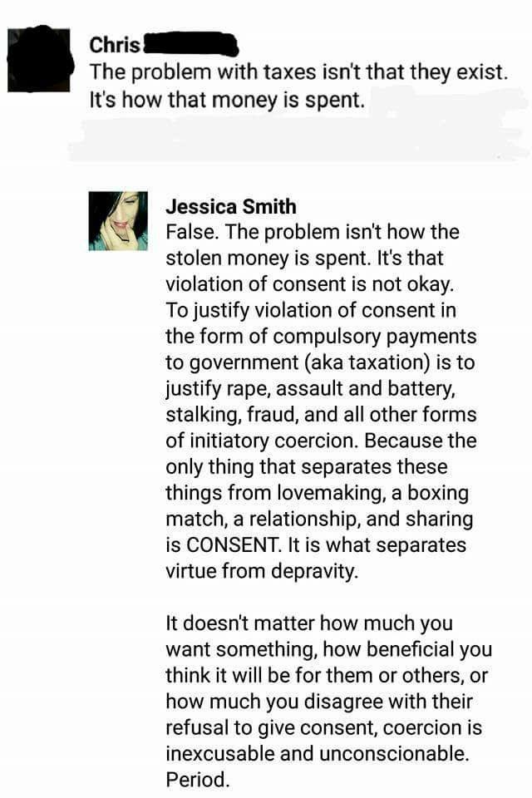Open Chris's profile via name link
The image size is (532, 798).
click(115, 45)
